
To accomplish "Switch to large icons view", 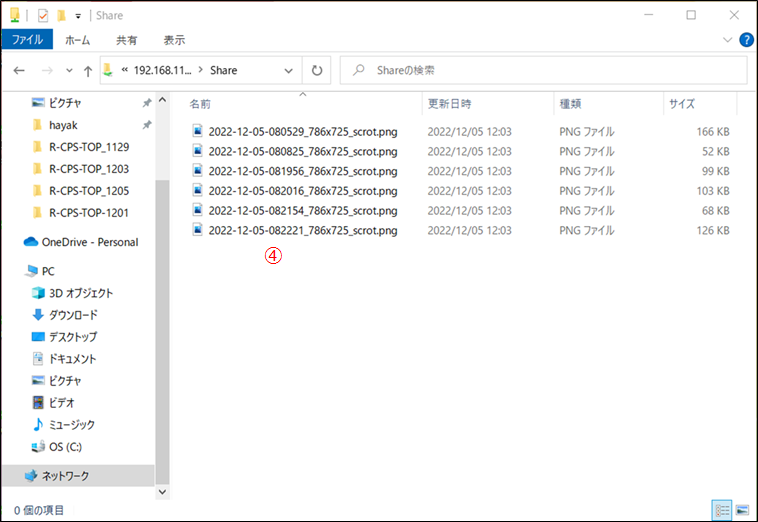I will [x=743, y=510].
